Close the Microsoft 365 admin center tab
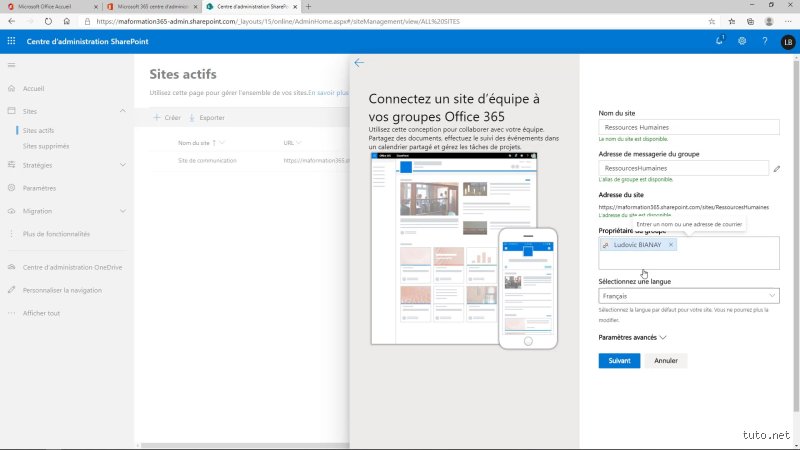800x450 pixels. [x=195, y=7]
